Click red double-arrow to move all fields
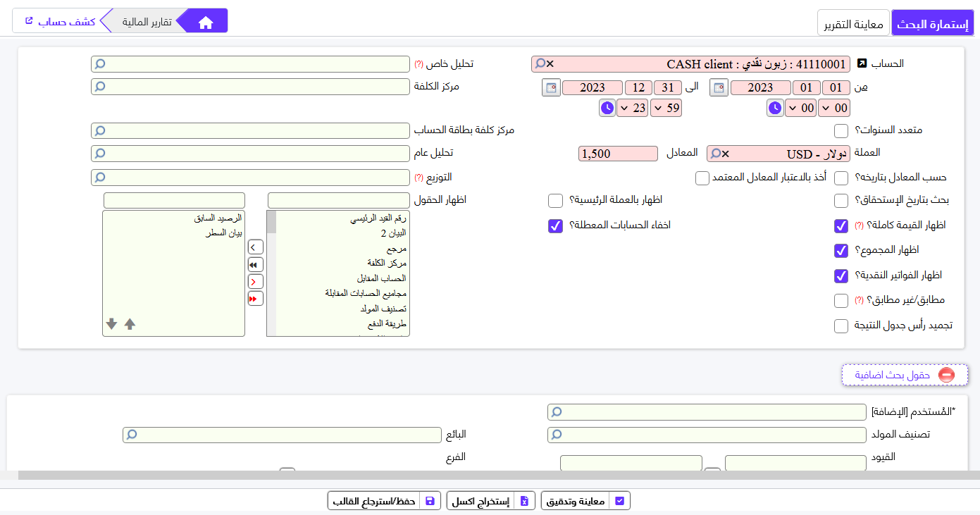Image resolution: width=980 pixels, height=515 pixels. (255, 299)
